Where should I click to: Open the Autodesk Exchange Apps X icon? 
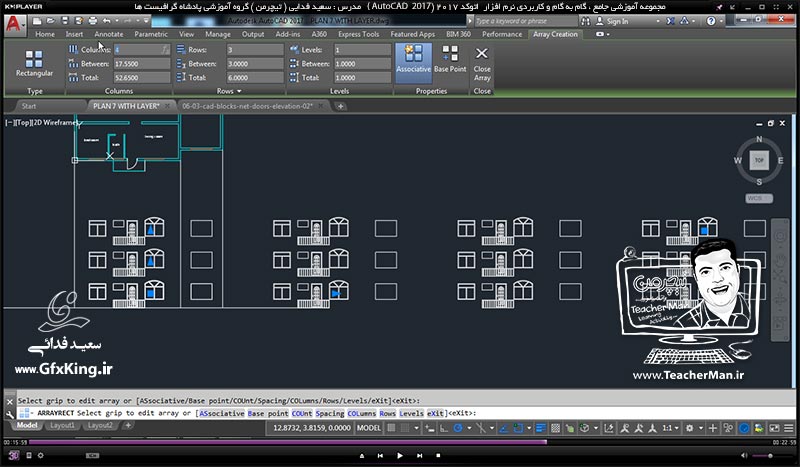point(670,21)
